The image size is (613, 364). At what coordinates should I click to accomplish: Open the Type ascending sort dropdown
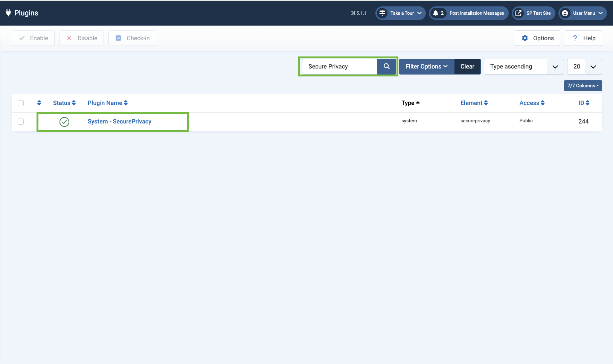point(523,67)
